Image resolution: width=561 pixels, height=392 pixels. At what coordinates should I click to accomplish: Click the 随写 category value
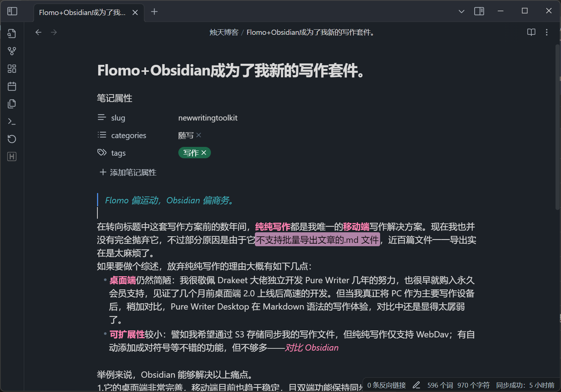[x=186, y=135]
